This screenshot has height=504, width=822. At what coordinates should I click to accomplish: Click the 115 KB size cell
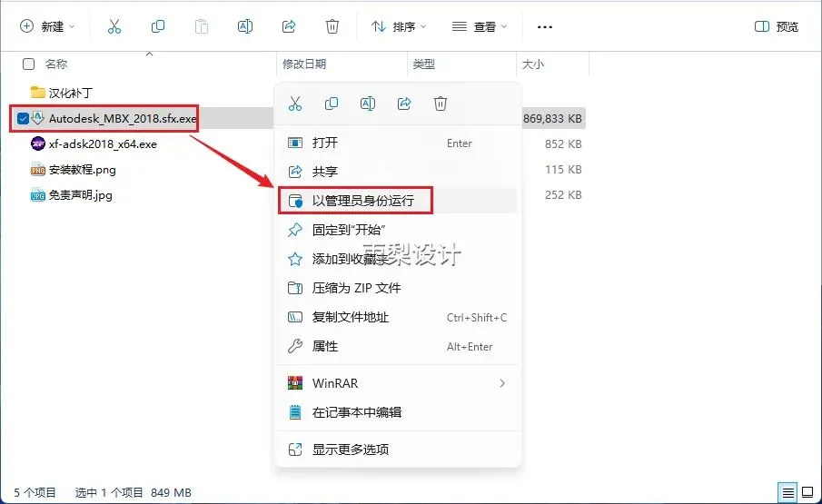pyautogui.click(x=563, y=169)
